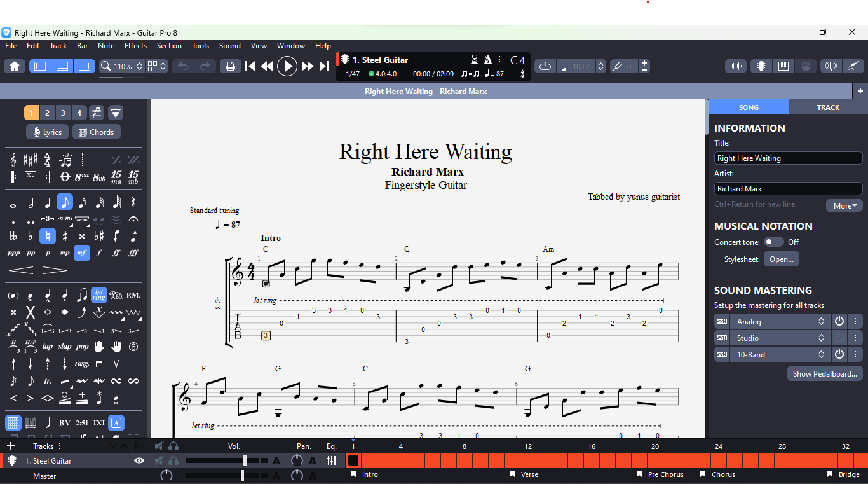The width and height of the screenshot is (868, 484).
Task: Print the score with the printer icon
Action: pyautogui.click(x=230, y=66)
